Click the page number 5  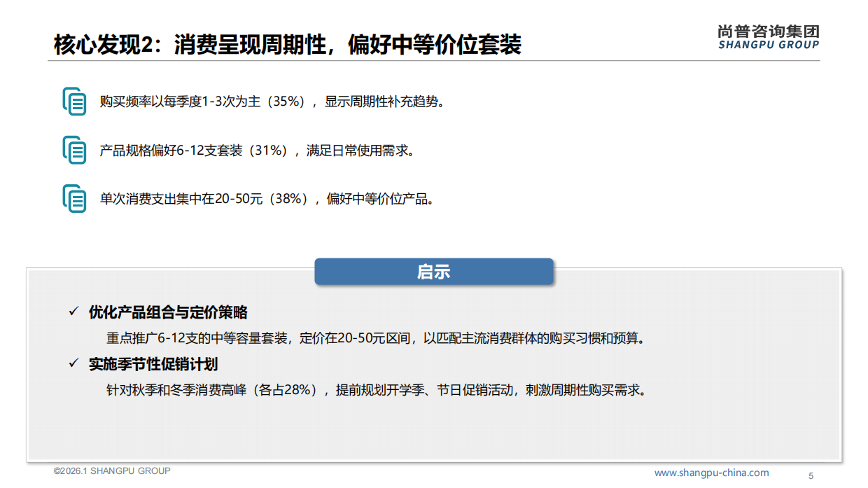point(811,476)
